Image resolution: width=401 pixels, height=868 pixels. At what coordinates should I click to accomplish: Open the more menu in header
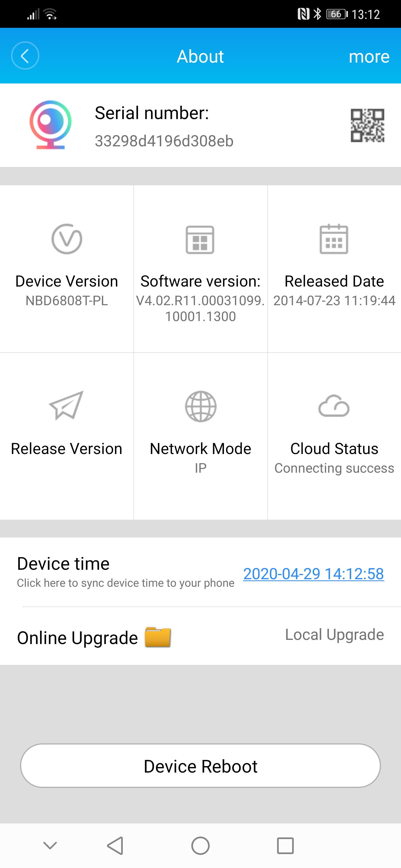[369, 56]
